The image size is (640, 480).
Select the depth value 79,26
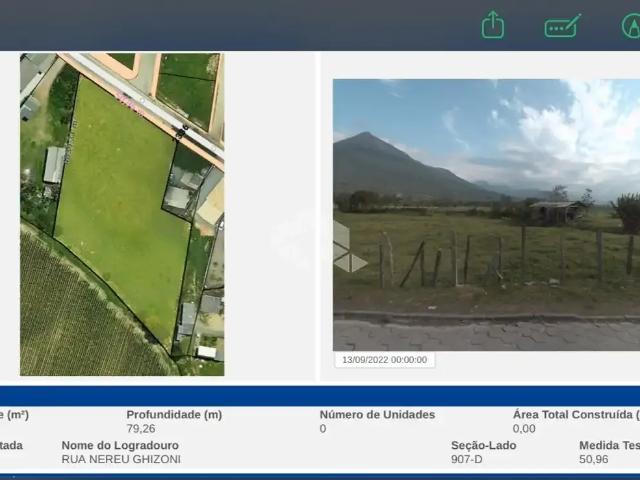(141, 429)
